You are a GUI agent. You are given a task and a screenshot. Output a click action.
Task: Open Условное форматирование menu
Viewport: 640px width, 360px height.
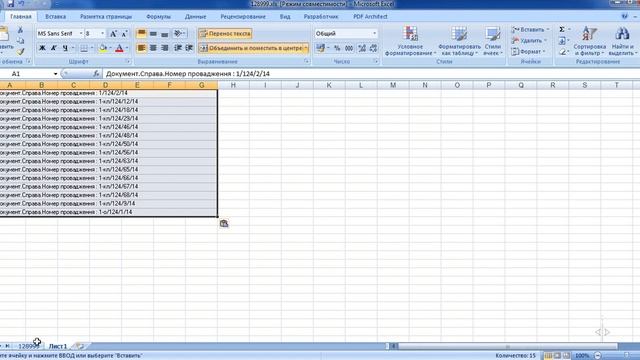point(410,41)
